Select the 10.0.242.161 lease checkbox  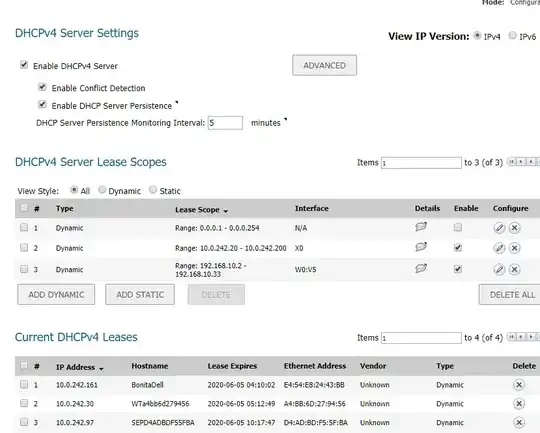24,384
